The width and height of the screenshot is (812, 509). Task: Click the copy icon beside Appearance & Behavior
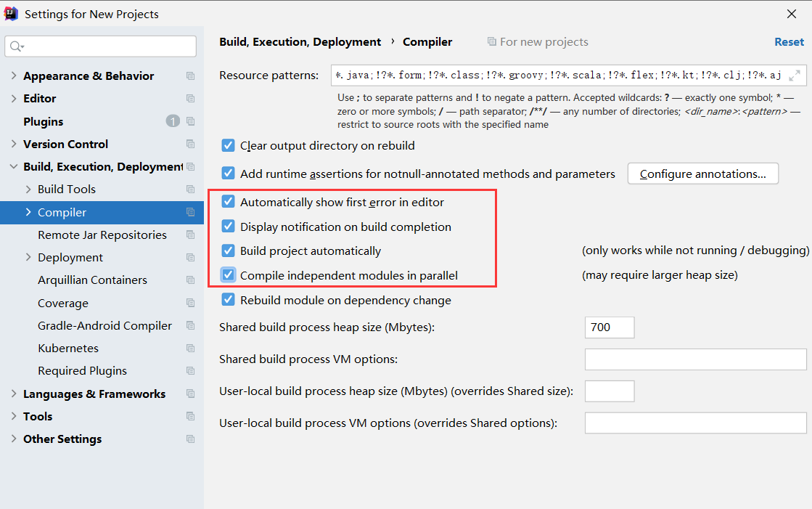pyautogui.click(x=191, y=76)
